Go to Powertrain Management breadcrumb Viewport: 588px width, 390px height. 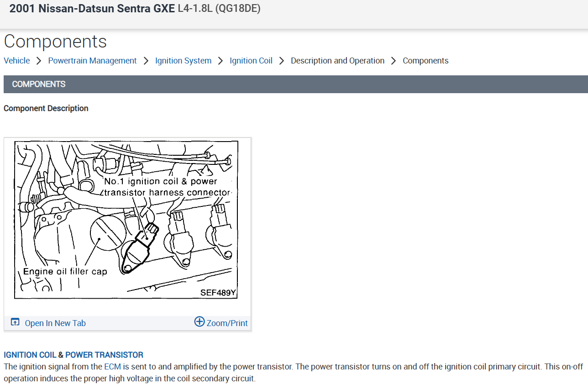pyautogui.click(x=92, y=61)
